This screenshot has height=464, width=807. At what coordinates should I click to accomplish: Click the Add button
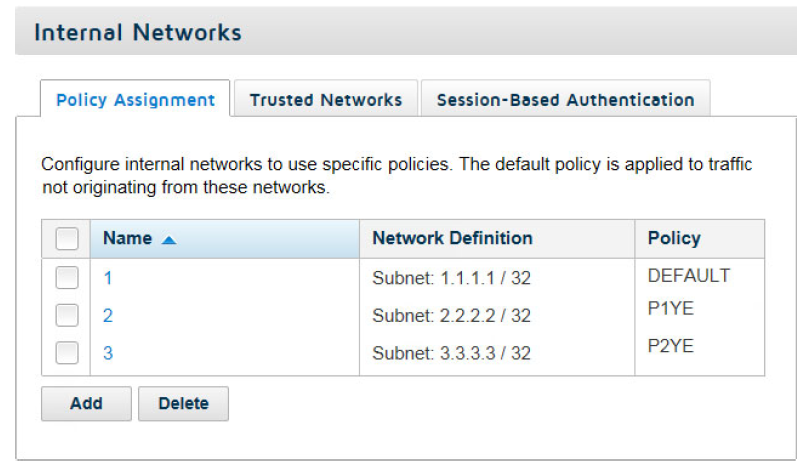86,404
